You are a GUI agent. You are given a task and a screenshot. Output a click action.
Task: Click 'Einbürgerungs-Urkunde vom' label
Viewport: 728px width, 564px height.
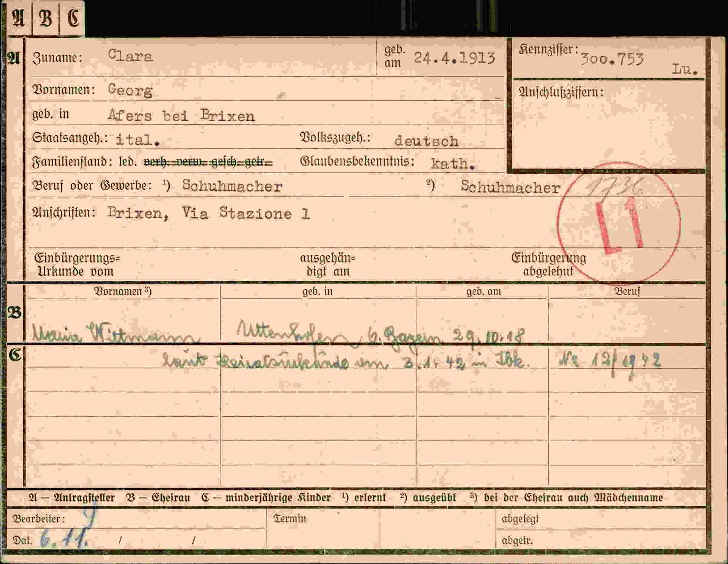(x=77, y=264)
